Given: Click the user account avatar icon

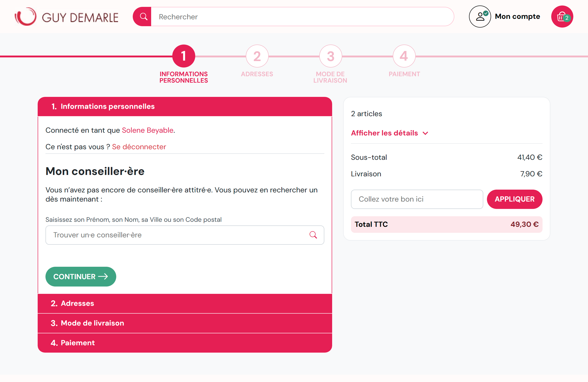Looking at the screenshot, I should [x=480, y=17].
